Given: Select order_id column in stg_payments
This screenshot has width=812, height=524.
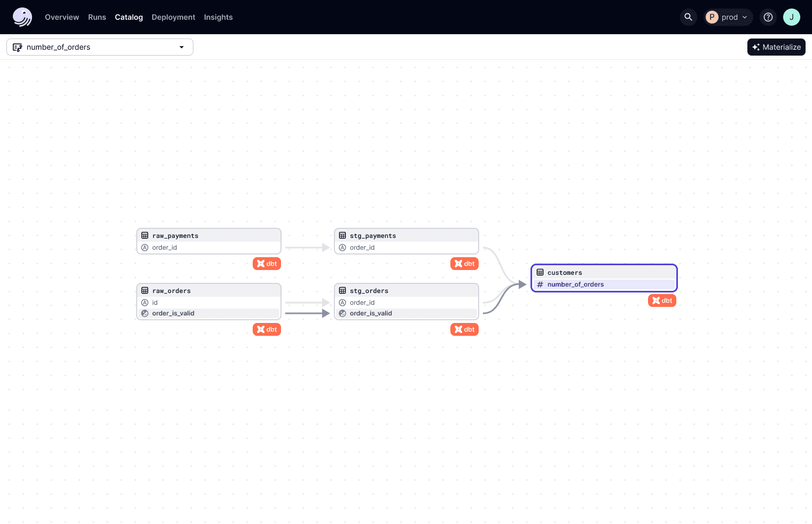Looking at the screenshot, I should pyautogui.click(x=362, y=248).
